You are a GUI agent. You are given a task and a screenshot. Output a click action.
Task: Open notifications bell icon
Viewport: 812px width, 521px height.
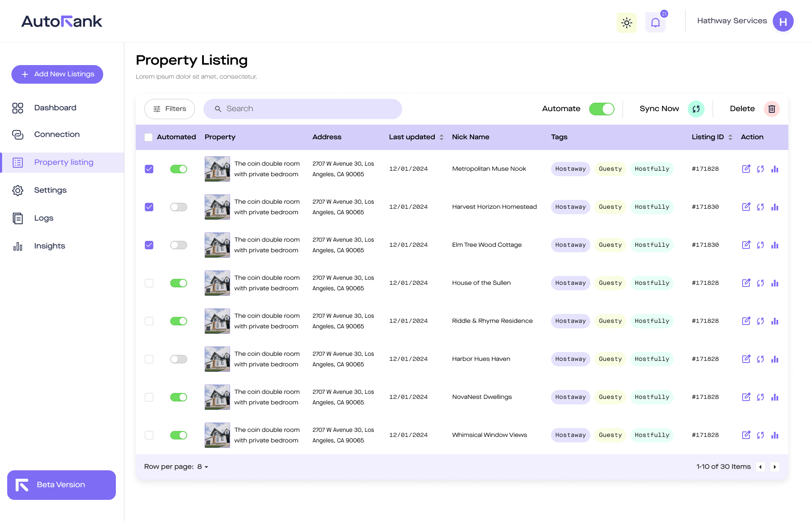click(x=655, y=23)
